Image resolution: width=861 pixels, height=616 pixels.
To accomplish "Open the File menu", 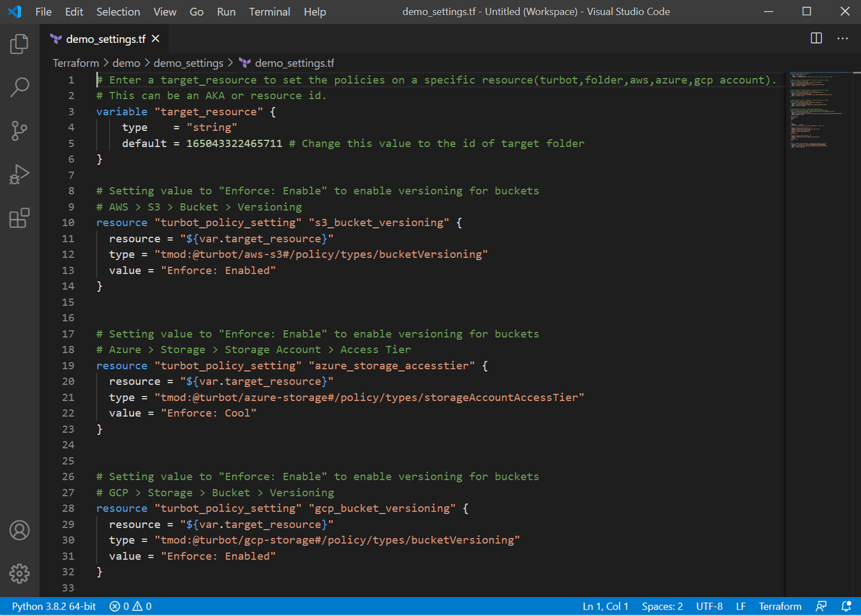I will click(43, 11).
